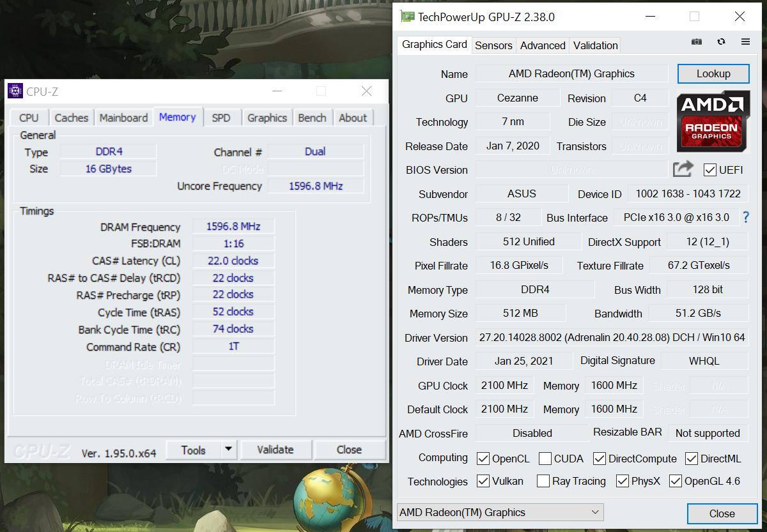Click the CPU-Z title bar icon
This screenshot has width=767, height=532.
tap(15, 91)
